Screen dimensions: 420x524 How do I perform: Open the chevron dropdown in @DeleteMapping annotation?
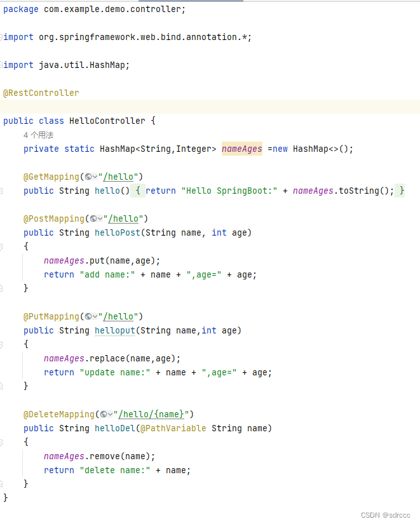coord(111,414)
